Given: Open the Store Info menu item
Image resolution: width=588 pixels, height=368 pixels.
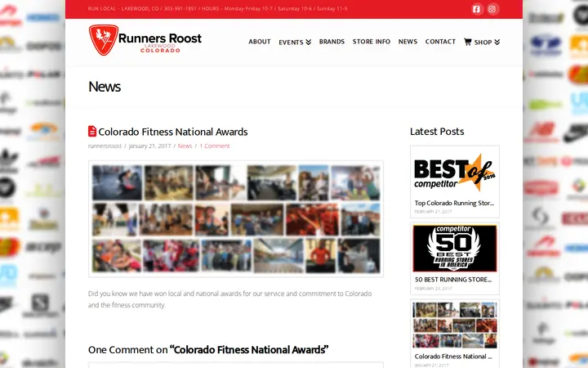Looking at the screenshot, I should coord(372,42).
